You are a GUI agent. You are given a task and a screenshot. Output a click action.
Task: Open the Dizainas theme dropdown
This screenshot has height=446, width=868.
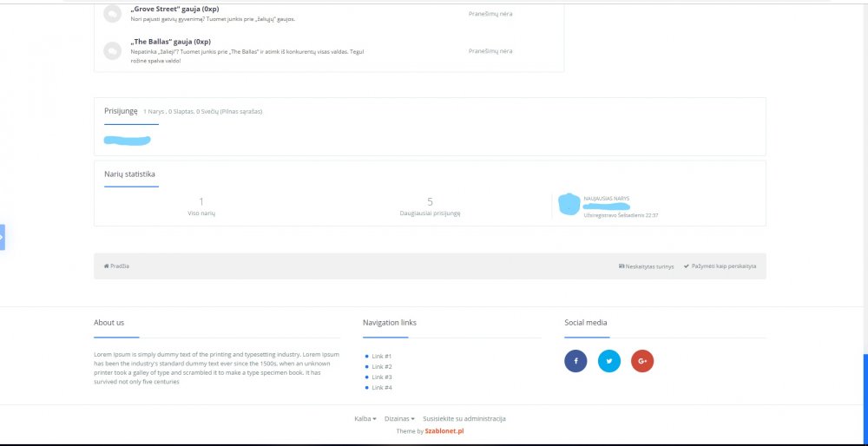pyautogui.click(x=399, y=419)
